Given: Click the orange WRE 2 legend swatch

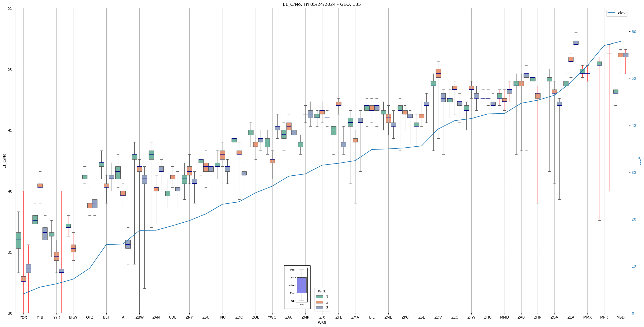Looking at the screenshot, I should (319, 302).
